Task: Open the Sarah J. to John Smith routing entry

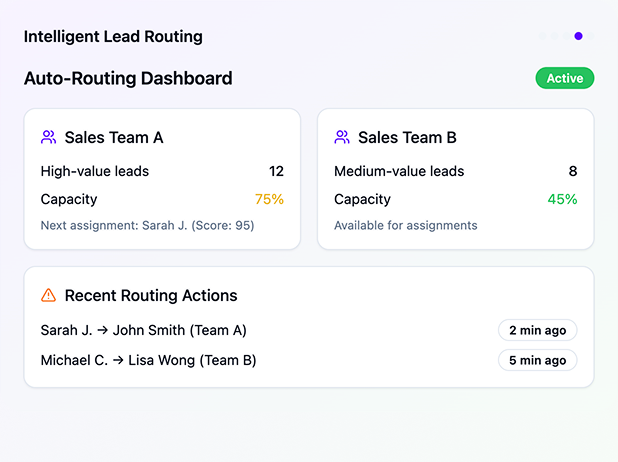Action: 143,330
